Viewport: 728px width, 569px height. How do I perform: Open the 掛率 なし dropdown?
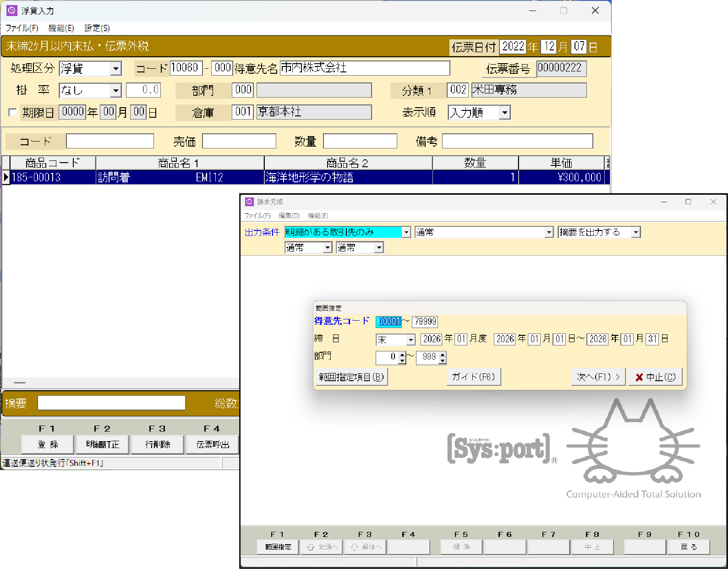pyautogui.click(x=116, y=90)
